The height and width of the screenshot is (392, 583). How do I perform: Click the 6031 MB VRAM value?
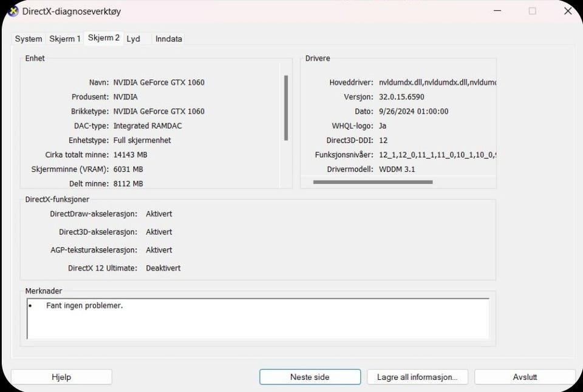128,169
